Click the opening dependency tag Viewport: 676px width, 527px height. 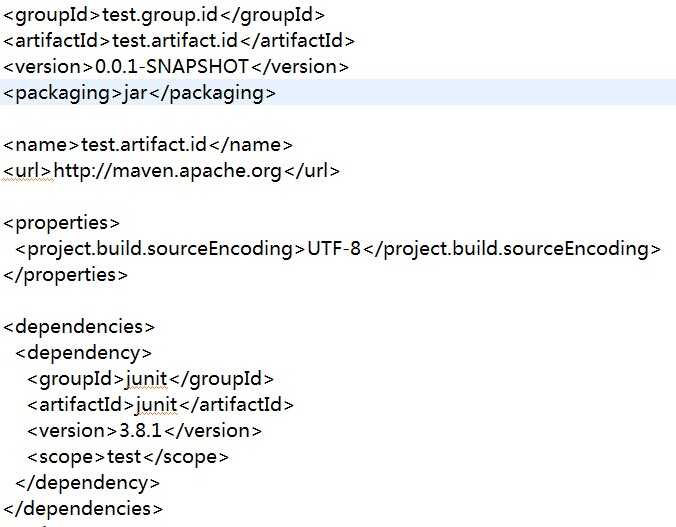click(84, 353)
